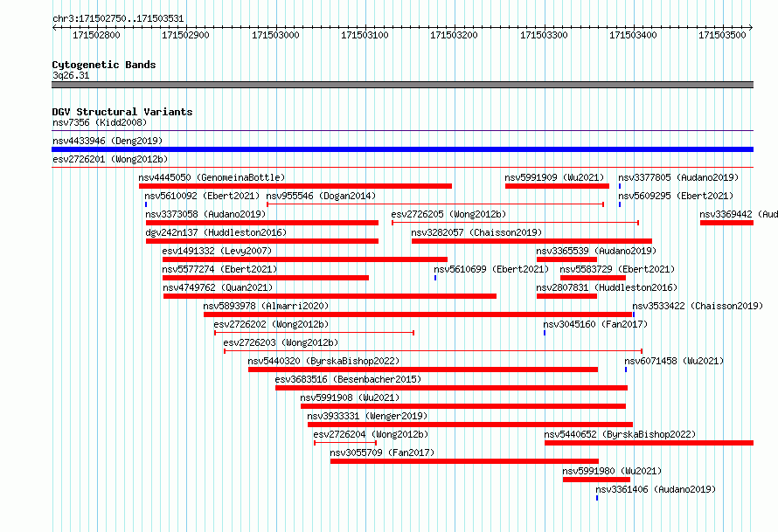
Task: Click the nsv5440320 (ByrskaBishop2022) label
Action: (x=323, y=361)
